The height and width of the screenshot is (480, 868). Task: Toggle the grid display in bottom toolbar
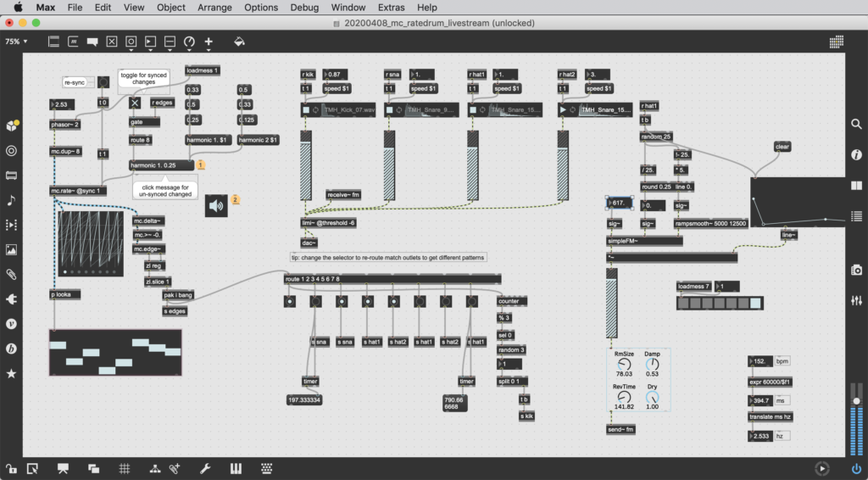[124, 468]
